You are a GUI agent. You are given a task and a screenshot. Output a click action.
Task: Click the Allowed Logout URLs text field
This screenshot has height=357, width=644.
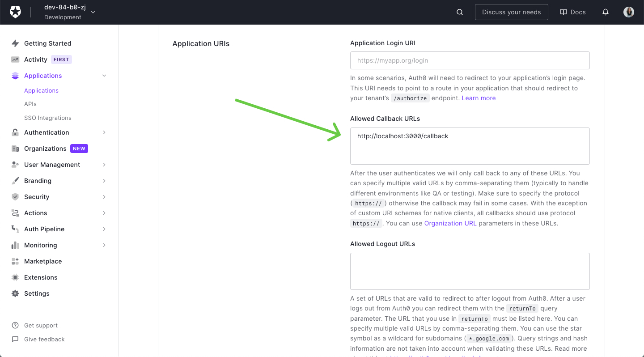(x=470, y=271)
